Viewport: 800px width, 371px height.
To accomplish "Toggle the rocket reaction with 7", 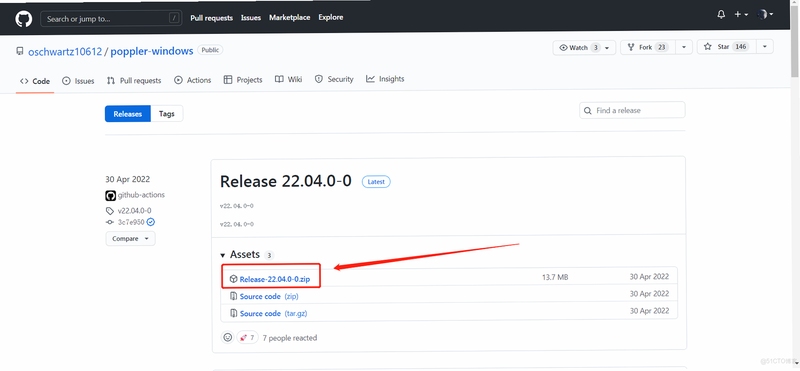I will [247, 338].
